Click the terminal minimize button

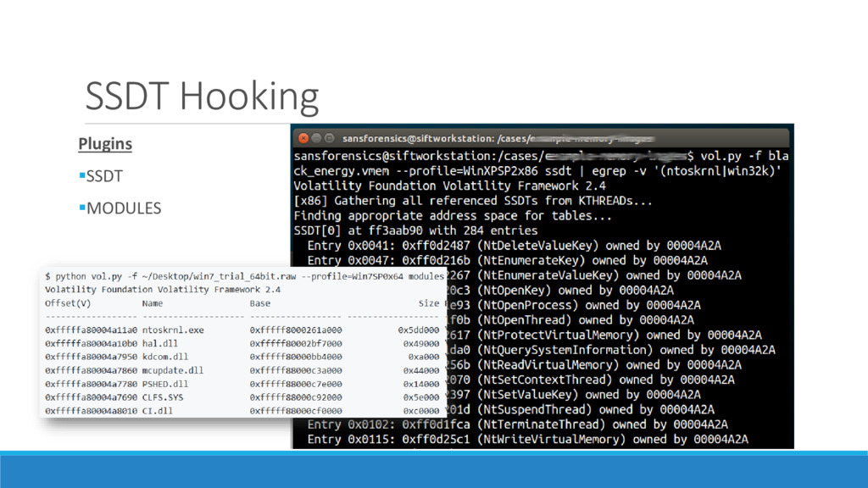click(x=317, y=138)
